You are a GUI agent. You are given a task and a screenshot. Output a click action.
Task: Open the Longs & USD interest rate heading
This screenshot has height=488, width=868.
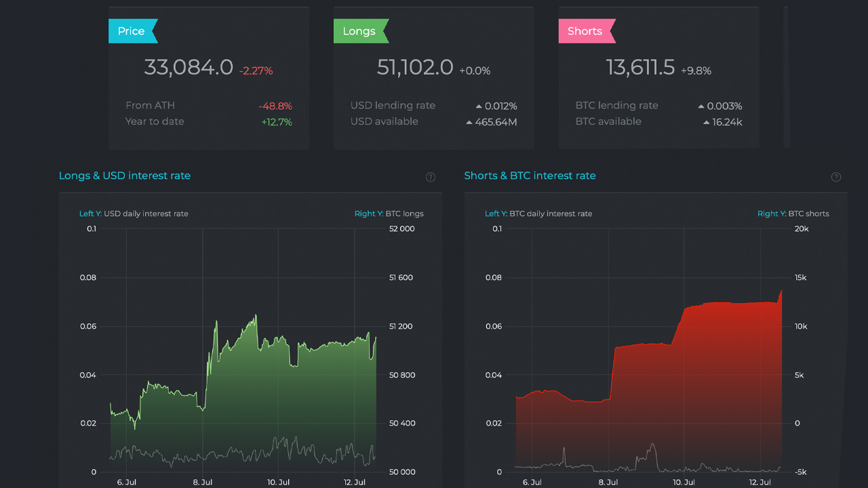pyautogui.click(x=125, y=176)
